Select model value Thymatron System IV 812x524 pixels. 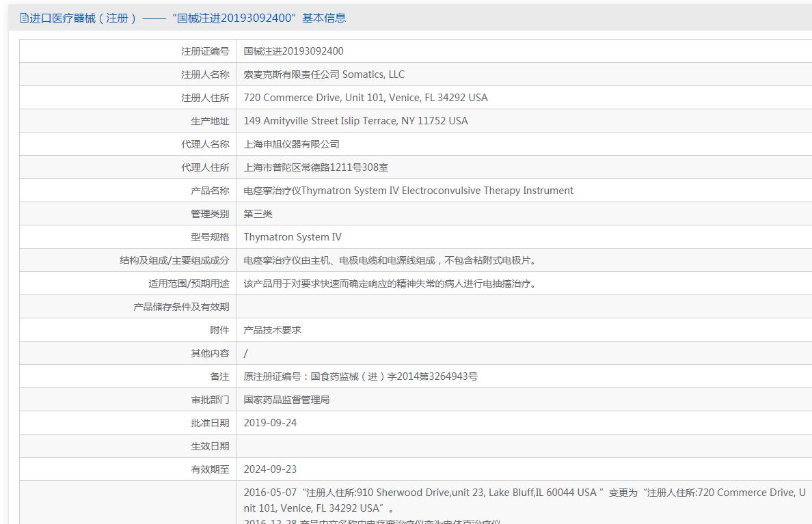[293, 238]
